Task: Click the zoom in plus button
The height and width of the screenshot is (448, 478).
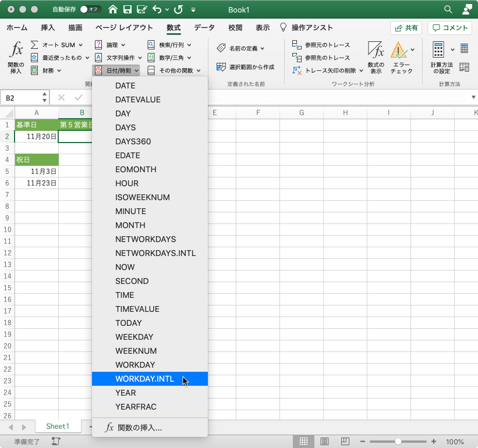Action: (434, 441)
